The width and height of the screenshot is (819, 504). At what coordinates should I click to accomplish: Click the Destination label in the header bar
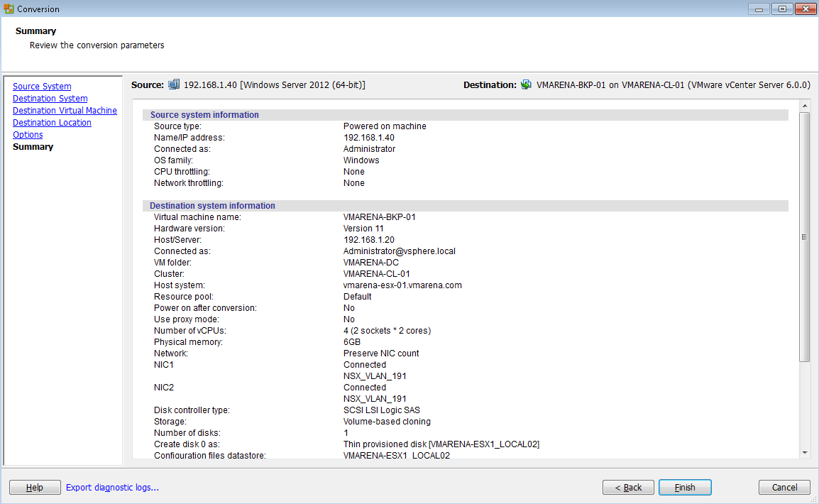[x=490, y=84]
